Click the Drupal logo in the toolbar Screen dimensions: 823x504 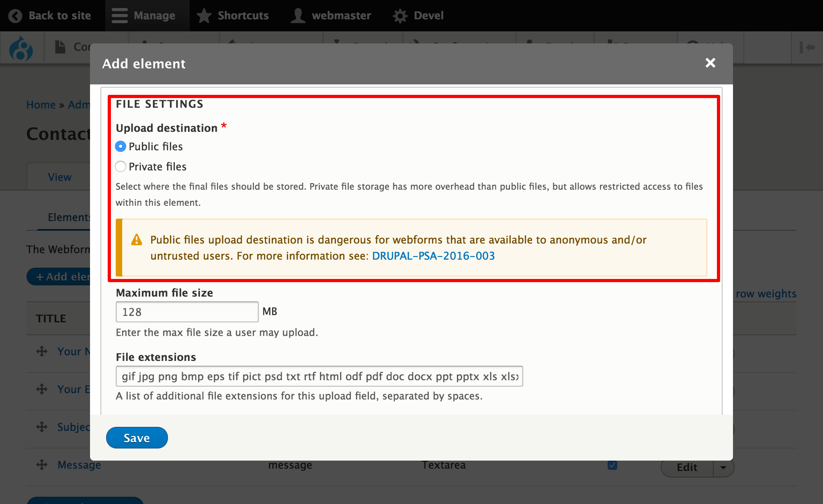coord(22,47)
